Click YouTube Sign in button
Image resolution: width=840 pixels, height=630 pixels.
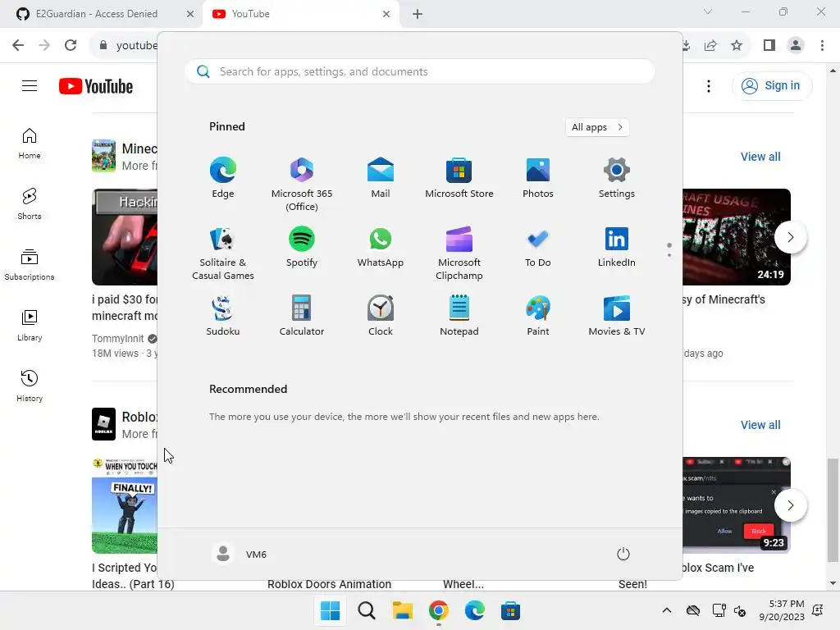(x=771, y=85)
